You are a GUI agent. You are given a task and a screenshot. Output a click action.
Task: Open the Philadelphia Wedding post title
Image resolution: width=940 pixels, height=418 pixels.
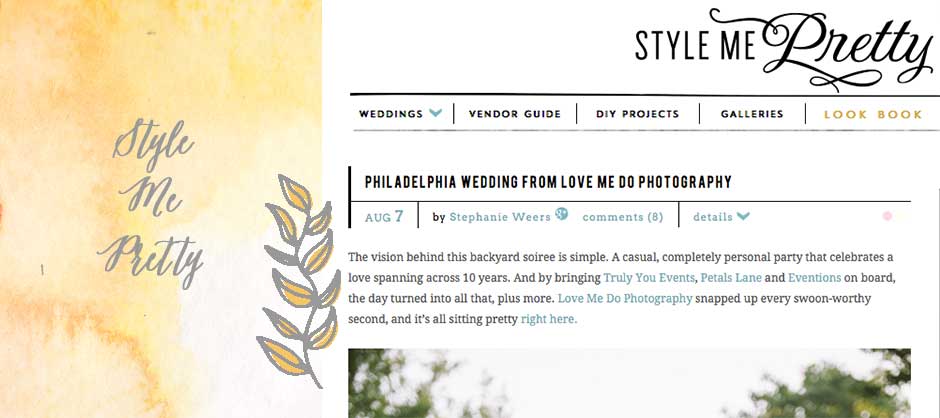click(x=548, y=182)
